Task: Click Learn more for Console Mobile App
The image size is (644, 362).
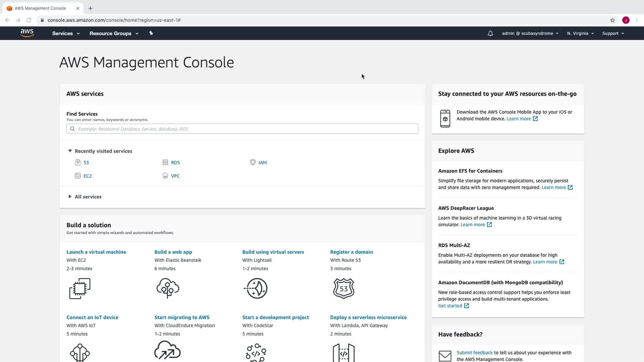Action: point(522,119)
